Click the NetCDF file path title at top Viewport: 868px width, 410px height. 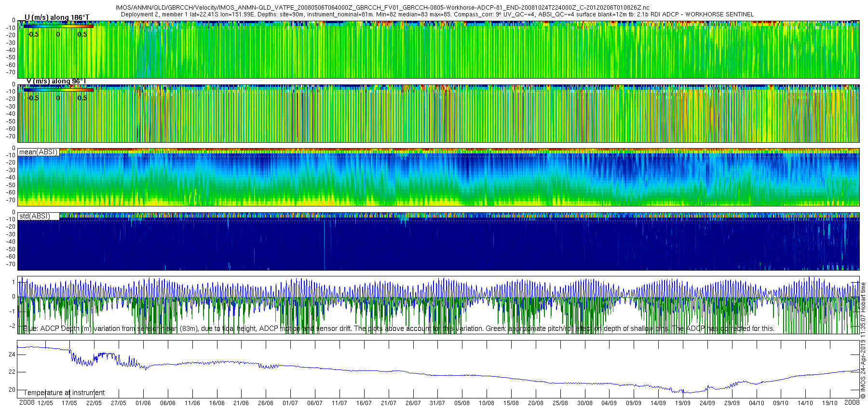[x=382, y=8]
